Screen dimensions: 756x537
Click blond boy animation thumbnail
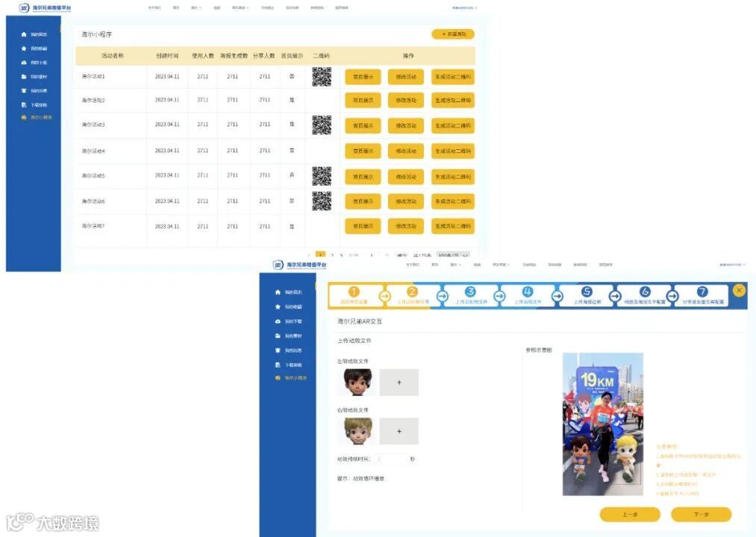click(x=357, y=431)
